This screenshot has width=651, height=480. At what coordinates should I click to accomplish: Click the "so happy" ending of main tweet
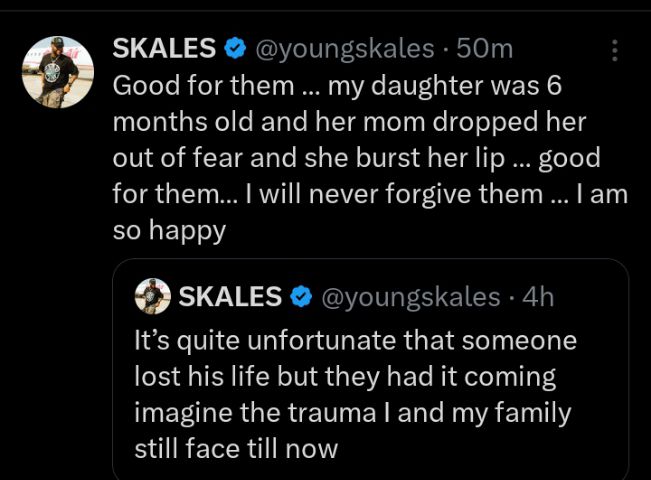[170, 230]
